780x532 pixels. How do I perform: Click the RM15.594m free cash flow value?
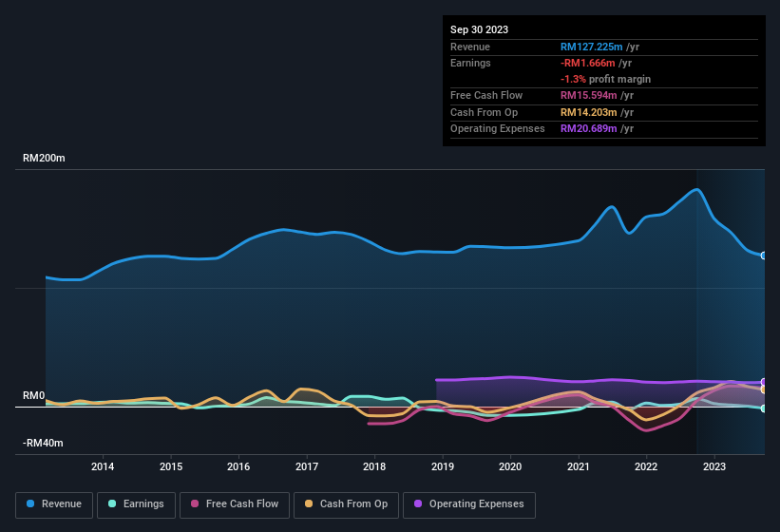pos(588,95)
